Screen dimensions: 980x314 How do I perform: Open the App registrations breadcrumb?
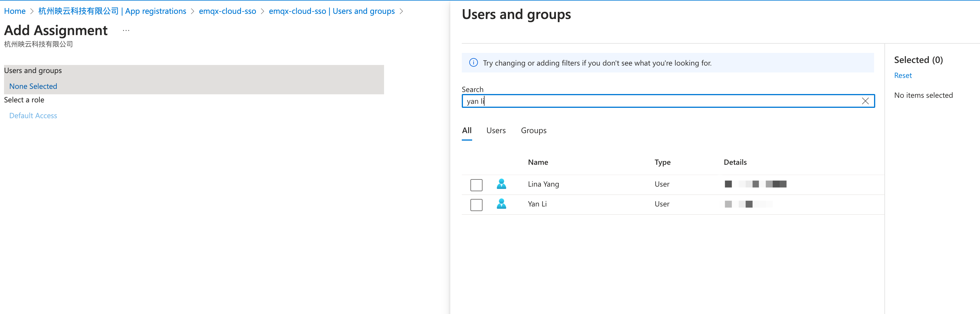coord(112,11)
